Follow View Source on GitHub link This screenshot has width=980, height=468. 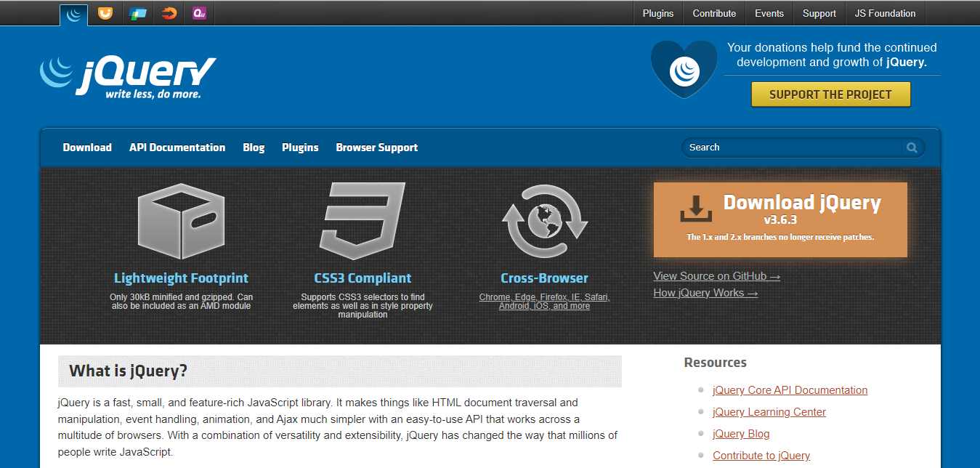coord(717,276)
